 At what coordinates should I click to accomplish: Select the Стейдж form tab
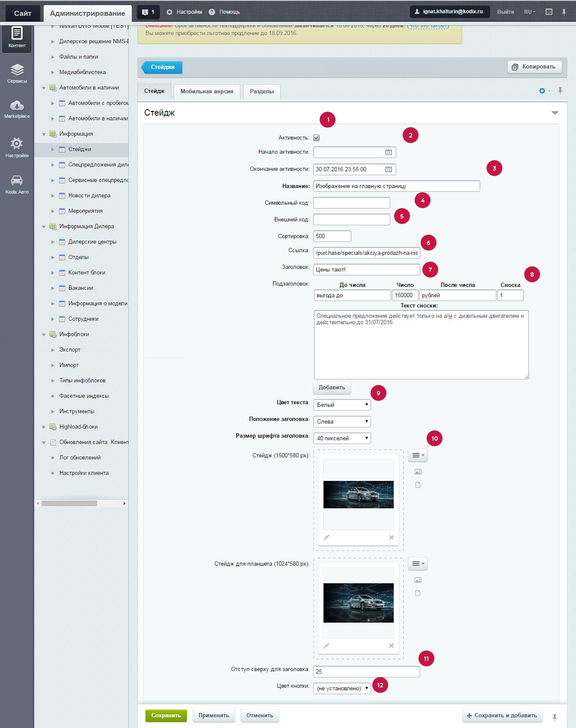coord(154,91)
